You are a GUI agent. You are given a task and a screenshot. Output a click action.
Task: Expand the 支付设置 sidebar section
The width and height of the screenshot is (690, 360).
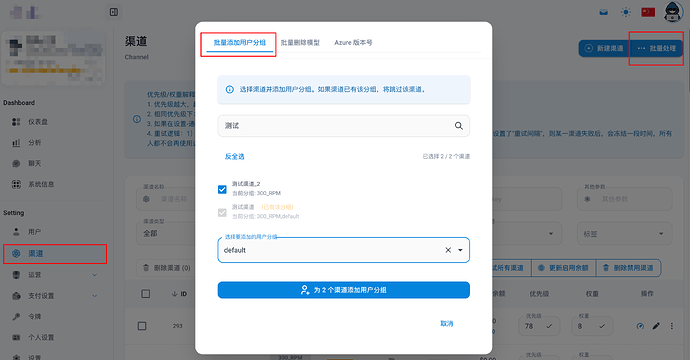point(55,296)
